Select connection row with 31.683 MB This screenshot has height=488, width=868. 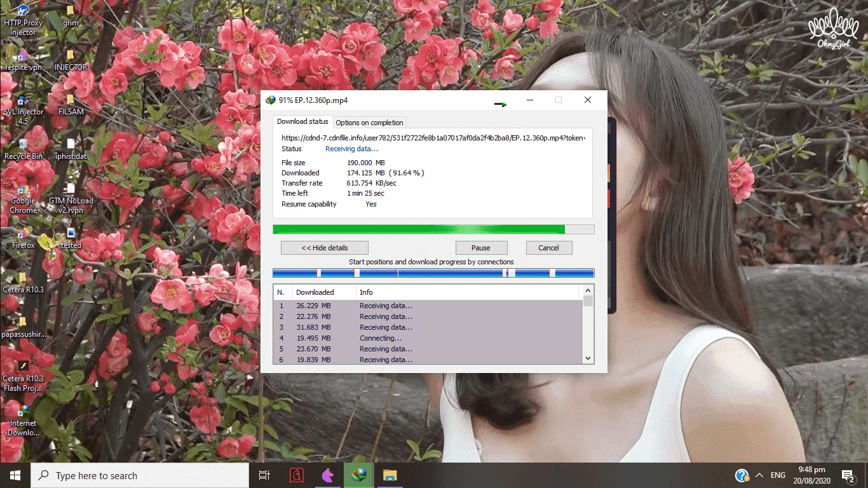point(428,327)
